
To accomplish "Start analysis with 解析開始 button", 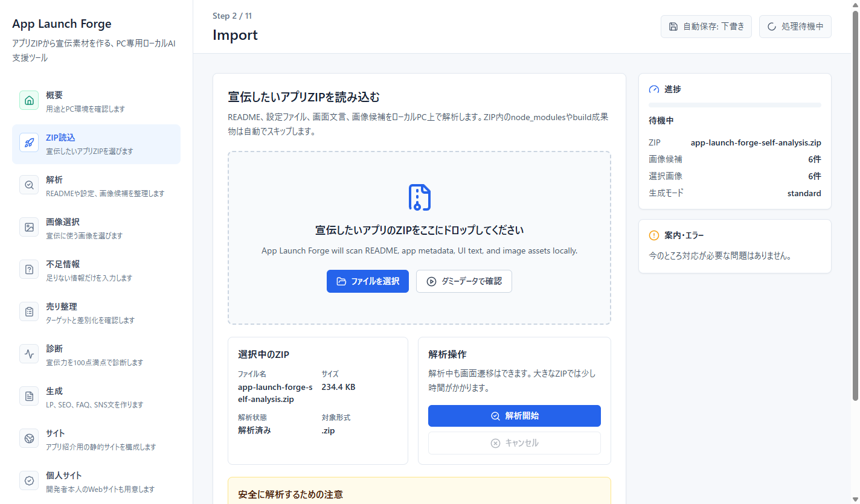I will [515, 416].
